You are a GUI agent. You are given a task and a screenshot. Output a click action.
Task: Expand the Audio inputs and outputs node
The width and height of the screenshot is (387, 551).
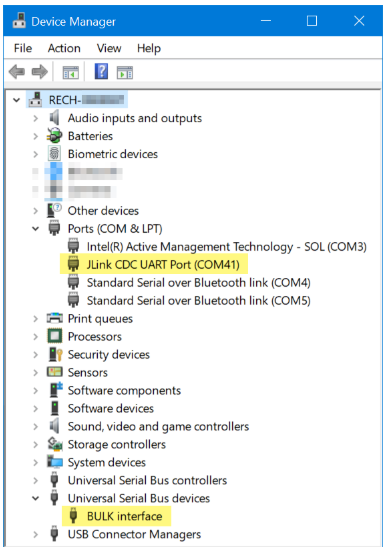click(x=36, y=118)
